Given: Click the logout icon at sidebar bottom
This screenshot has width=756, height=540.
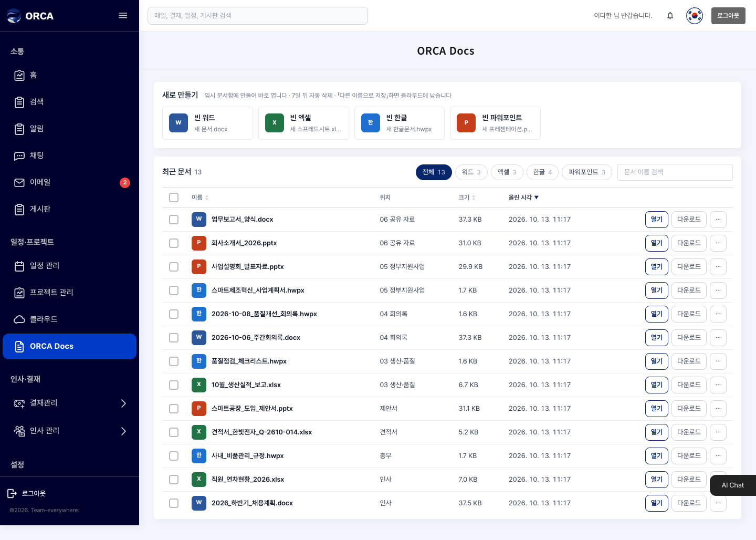Looking at the screenshot, I should tap(12, 493).
